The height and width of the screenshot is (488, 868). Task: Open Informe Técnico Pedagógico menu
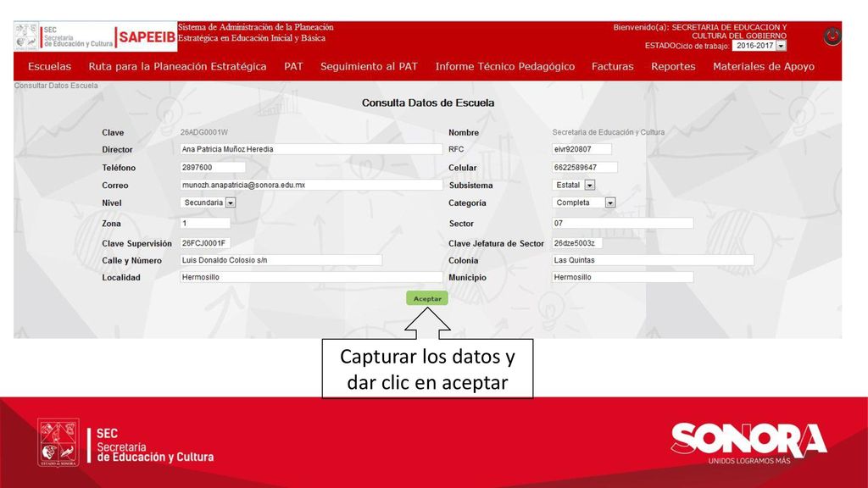505,66
